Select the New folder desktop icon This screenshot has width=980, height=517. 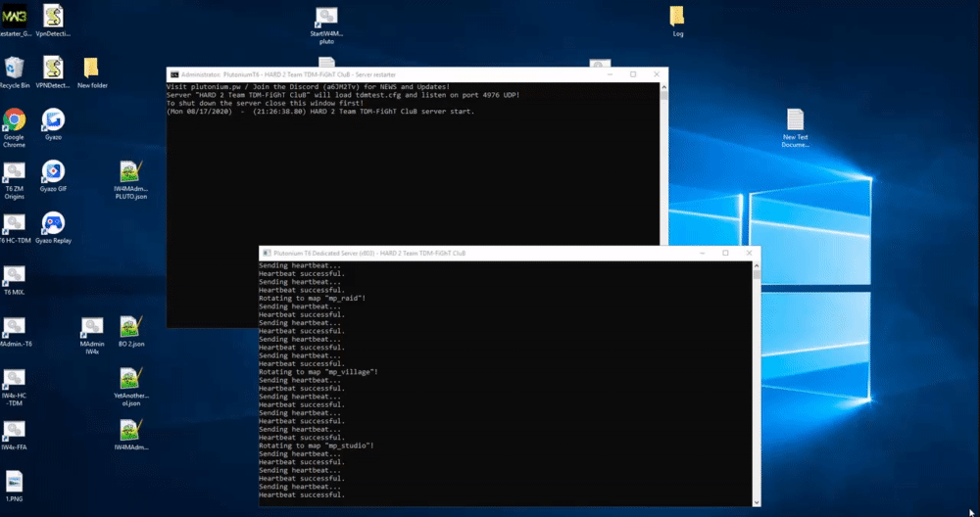coord(92,72)
